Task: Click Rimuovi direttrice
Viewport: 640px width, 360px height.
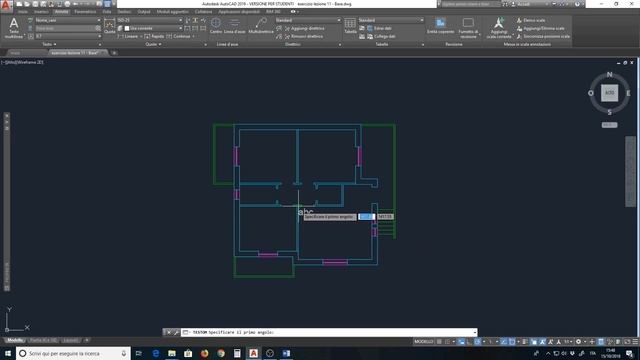Action: (x=303, y=36)
